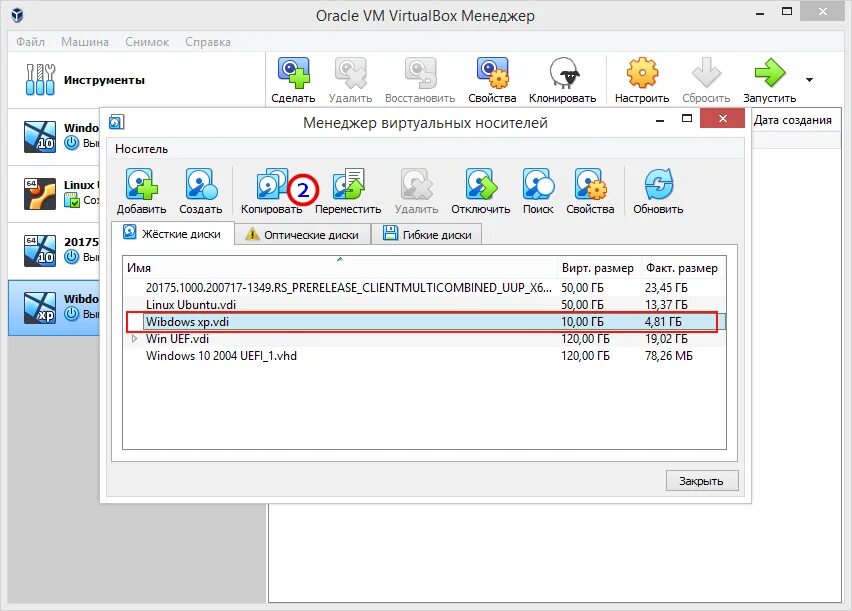Select the Linux Ubuntu.vdi row
This screenshot has height=611, width=852.
point(424,304)
